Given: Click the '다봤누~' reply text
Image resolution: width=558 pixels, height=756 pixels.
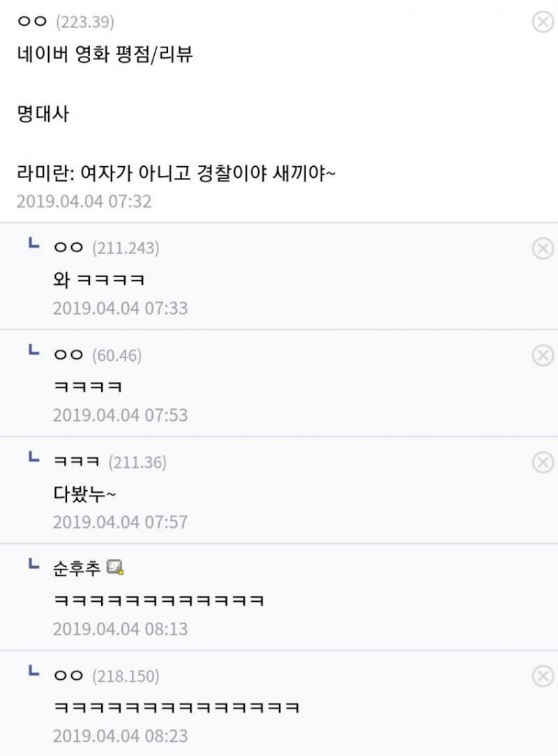Looking at the screenshot, I should pos(84,494).
